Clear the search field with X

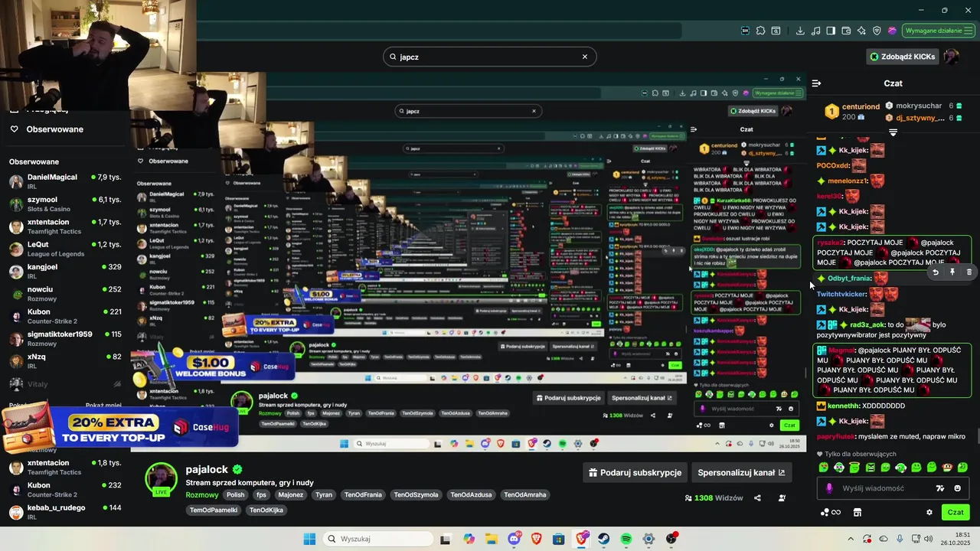[x=585, y=57]
